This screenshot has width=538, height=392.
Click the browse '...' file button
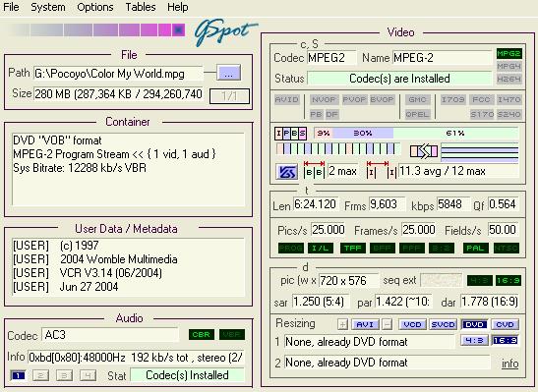click(x=229, y=73)
